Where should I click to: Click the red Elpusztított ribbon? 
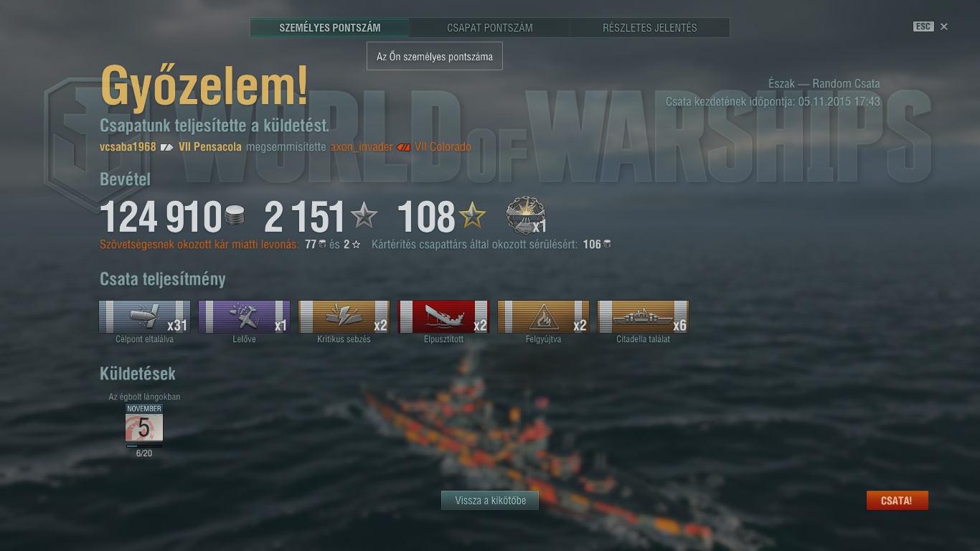click(x=443, y=316)
